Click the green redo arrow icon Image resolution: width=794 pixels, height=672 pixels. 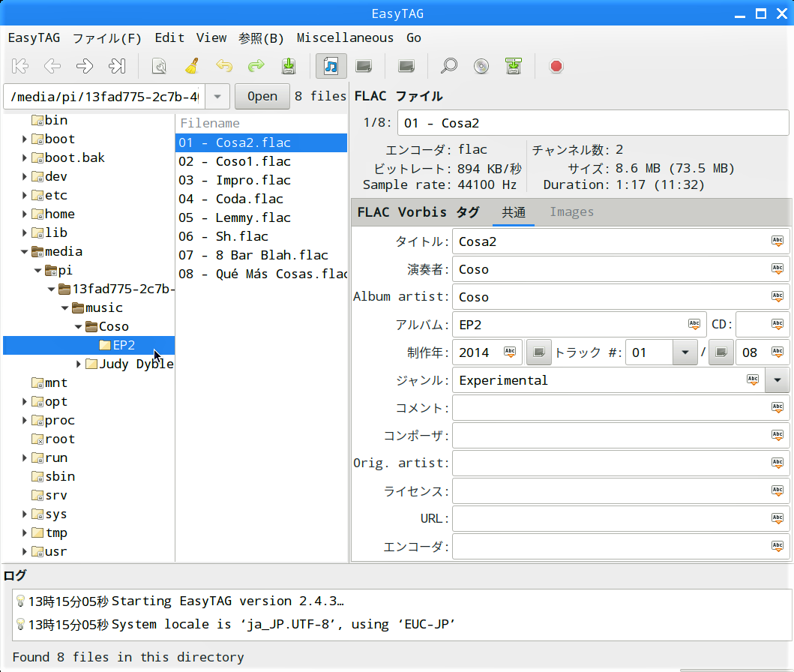(x=256, y=66)
